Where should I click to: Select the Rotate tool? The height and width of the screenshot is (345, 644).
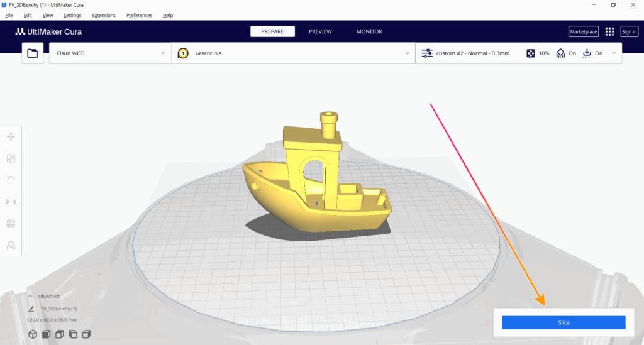click(11, 180)
